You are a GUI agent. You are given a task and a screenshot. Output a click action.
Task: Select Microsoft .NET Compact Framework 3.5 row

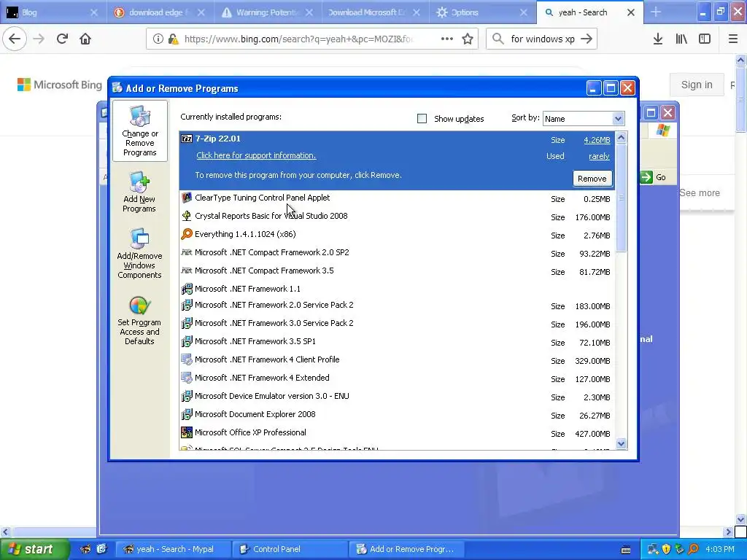point(398,271)
